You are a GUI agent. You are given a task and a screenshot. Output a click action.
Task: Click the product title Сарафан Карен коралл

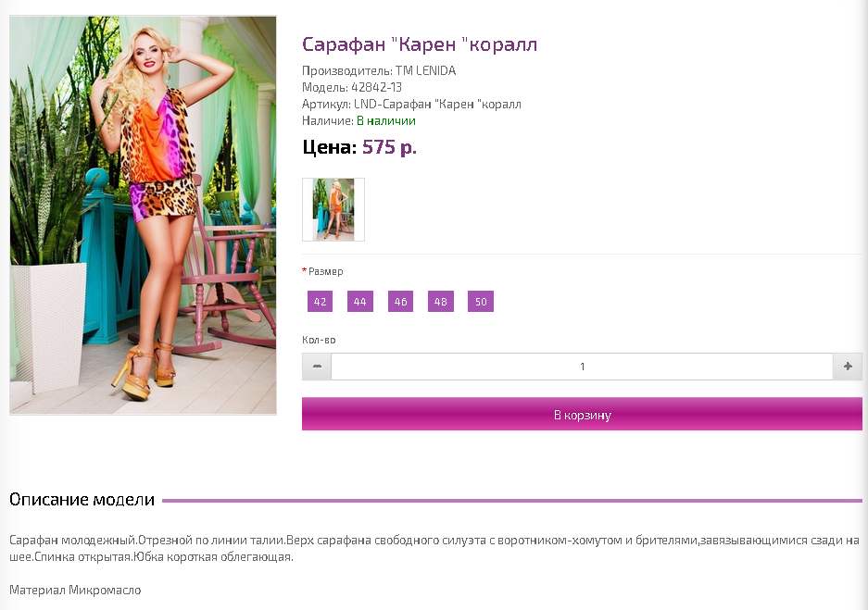point(420,44)
